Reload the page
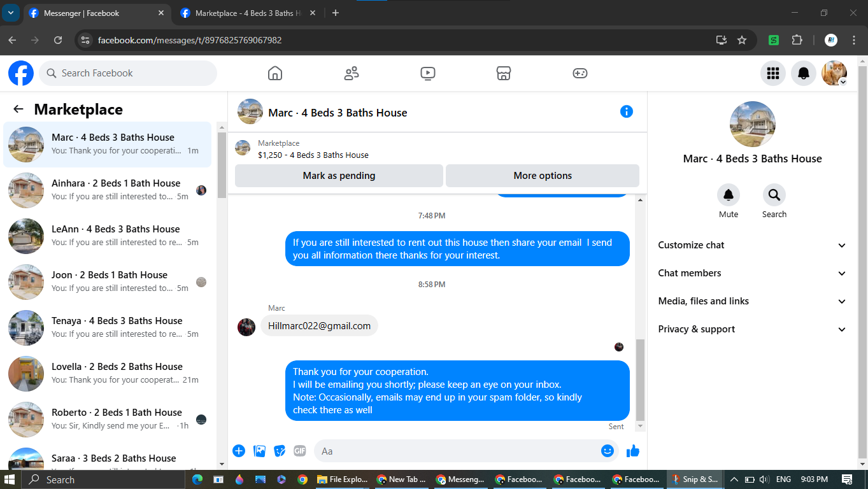868x489 pixels. (58, 40)
